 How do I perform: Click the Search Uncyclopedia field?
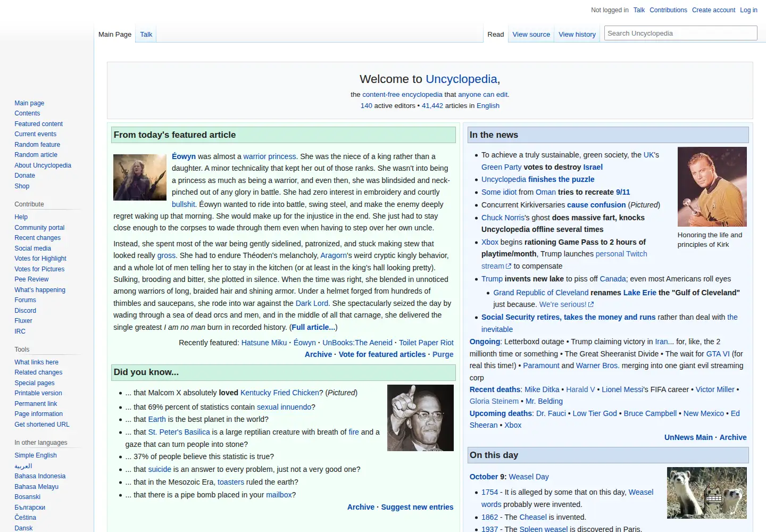click(x=680, y=33)
